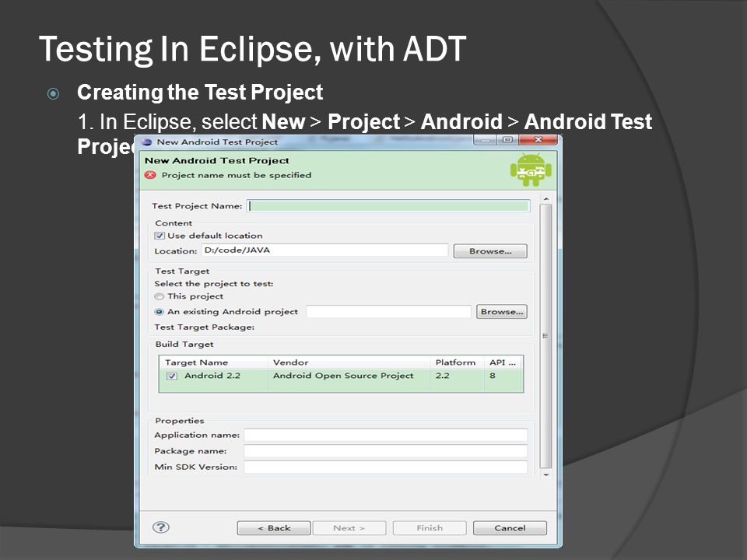Click the dialog vertical scrollbar thumb
The image size is (747, 560).
click(x=546, y=336)
